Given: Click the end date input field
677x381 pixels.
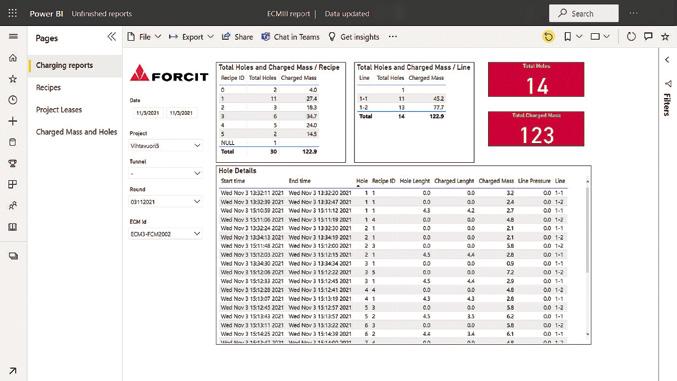Looking at the screenshot, I should (x=181, y=113).
